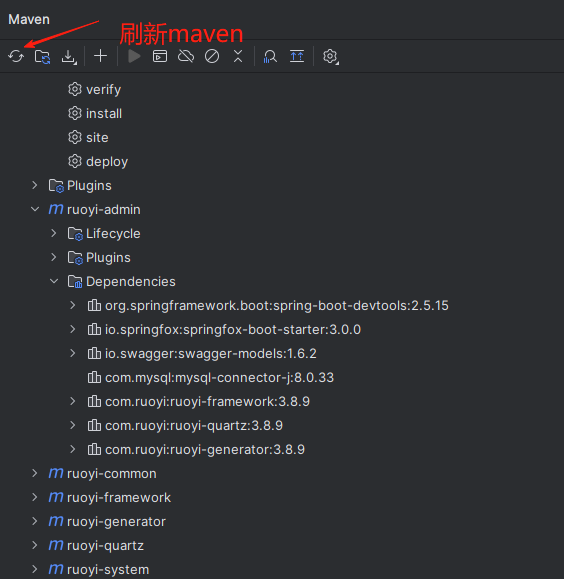Select the top-level Plugins label

(x=89, y=186)
